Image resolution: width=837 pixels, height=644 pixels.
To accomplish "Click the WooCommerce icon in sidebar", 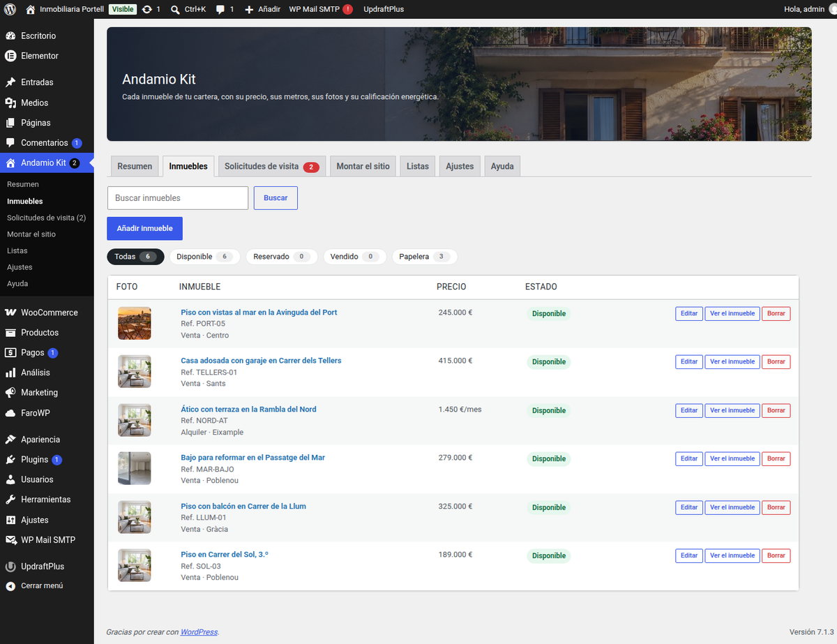I will [x=10, y=313].
